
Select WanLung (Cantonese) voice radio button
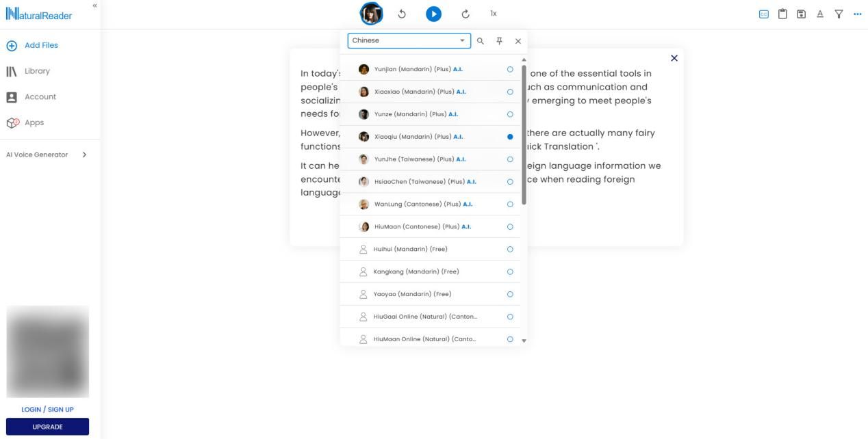coord(510,204)
